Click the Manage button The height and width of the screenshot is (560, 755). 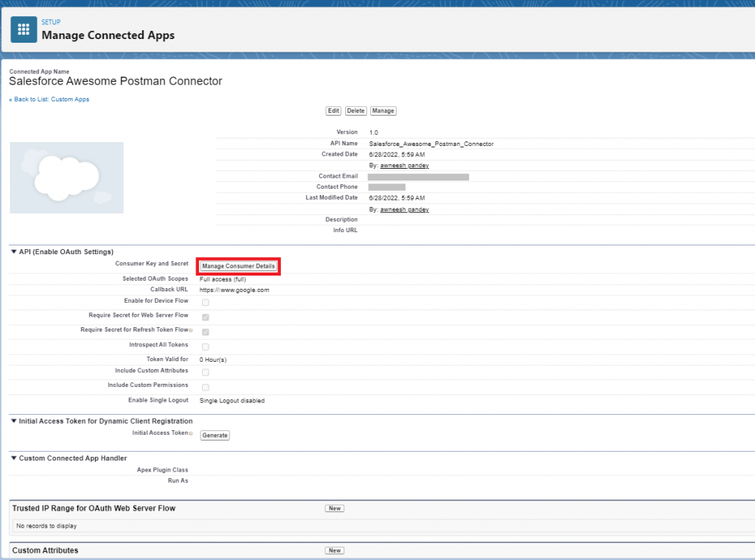click(383, 111)
